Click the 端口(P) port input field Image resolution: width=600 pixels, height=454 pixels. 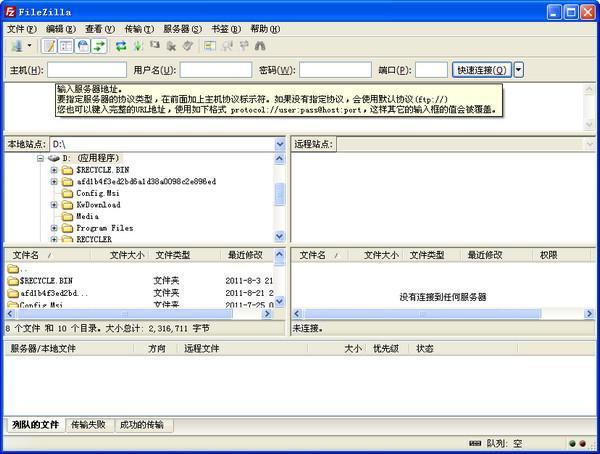click(x=431, y=70)
